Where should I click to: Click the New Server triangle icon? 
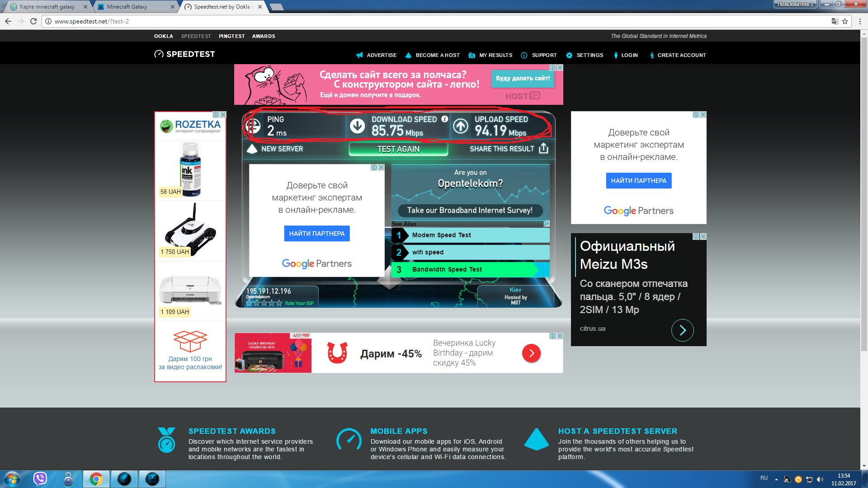tap(252, 149)
